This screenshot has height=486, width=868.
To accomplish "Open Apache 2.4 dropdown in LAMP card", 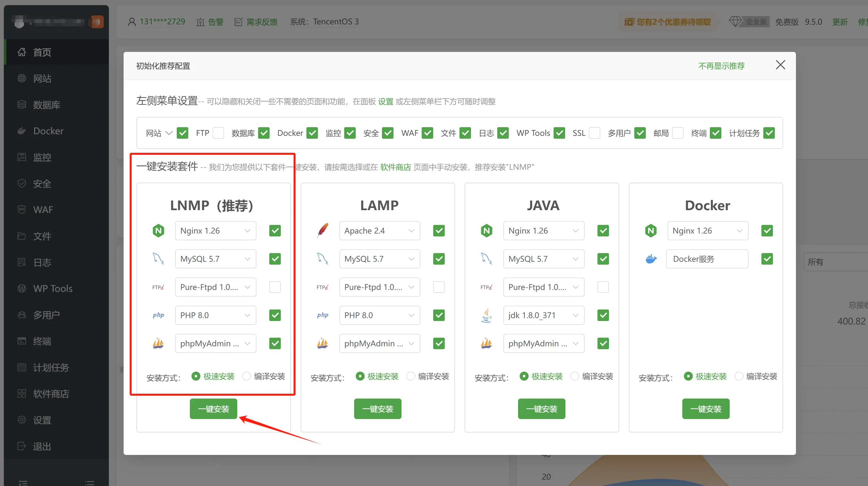I will [x=380, y=231].
